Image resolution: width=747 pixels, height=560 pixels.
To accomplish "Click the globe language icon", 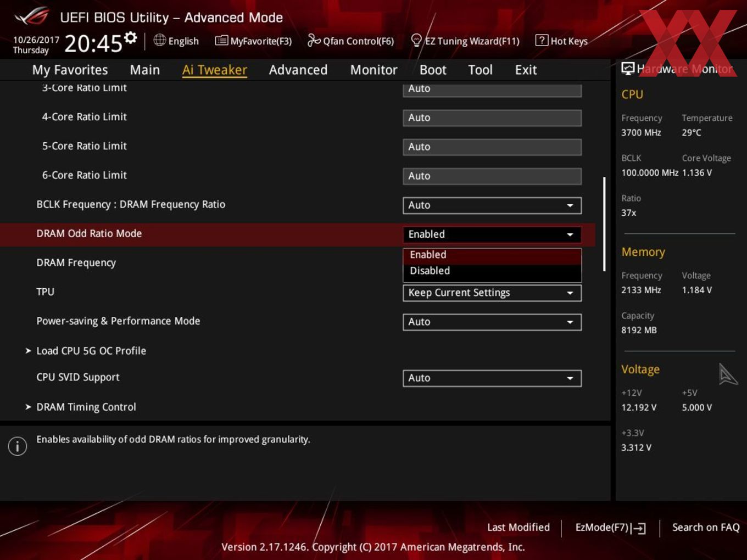I will point(159,40).
